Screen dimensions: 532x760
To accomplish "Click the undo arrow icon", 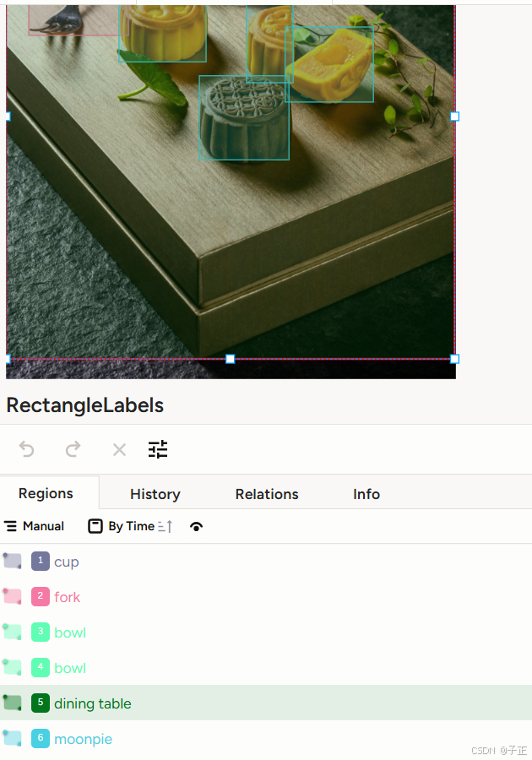I will coord(27,449).
